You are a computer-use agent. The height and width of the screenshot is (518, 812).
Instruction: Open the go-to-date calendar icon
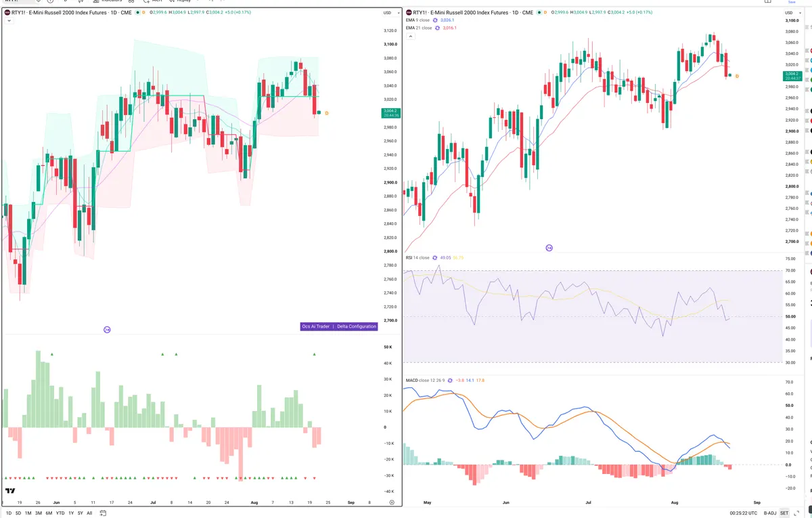pyautogui.click(x=101, y=513)
